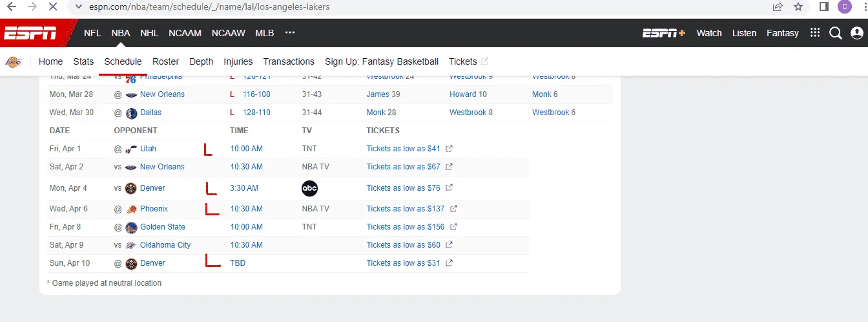Image resolution: width=868 pixels, height=322 pixels.
Task: Click the Utah Jazz team logo
Action: [131, 149]
